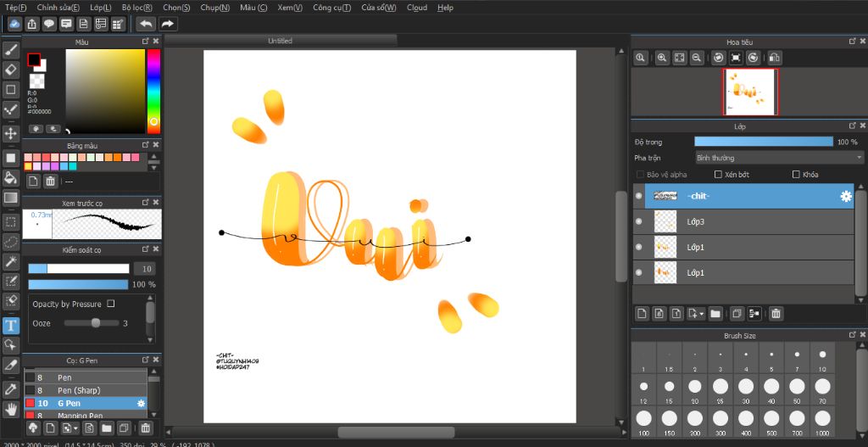
Task: Click the Undo arrow button
Action: click(146, 24)
